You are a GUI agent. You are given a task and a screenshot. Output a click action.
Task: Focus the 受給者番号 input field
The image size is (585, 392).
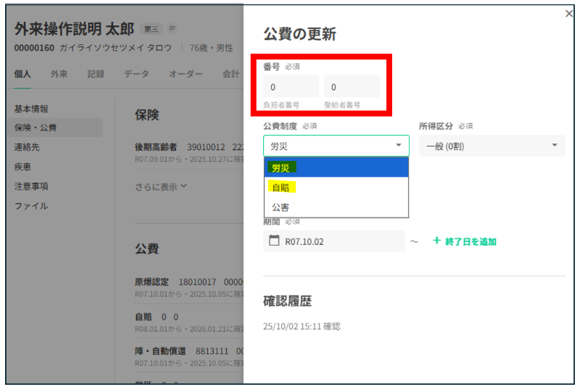click(352, 87)
